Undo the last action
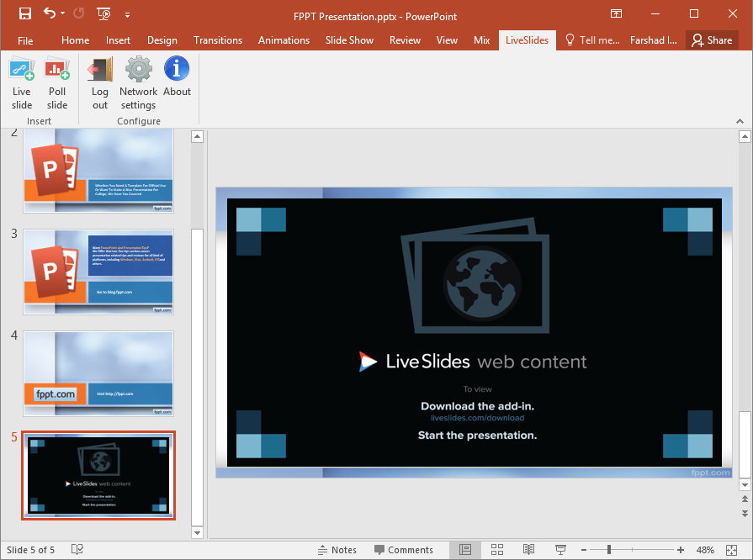 (50, 13)
